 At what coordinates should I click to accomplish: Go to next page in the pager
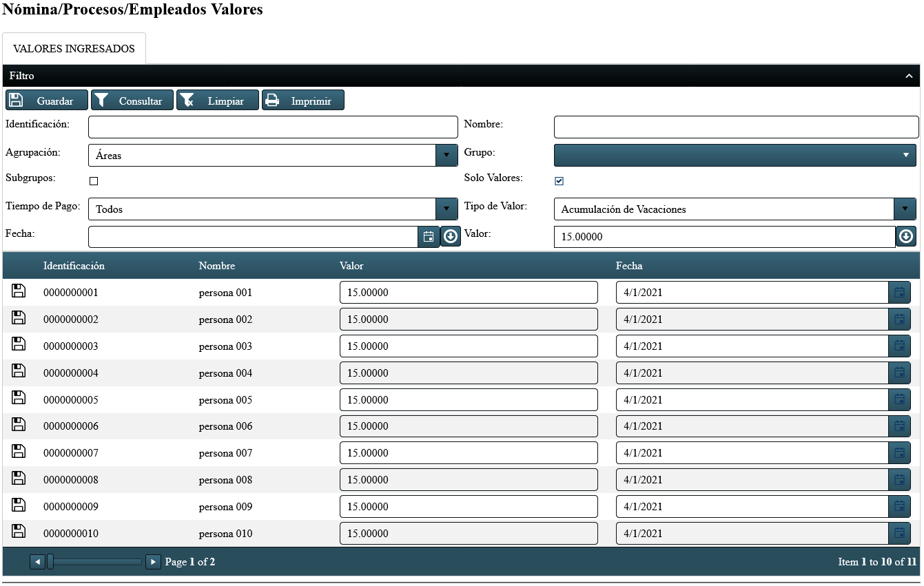[x=154, y=562]
